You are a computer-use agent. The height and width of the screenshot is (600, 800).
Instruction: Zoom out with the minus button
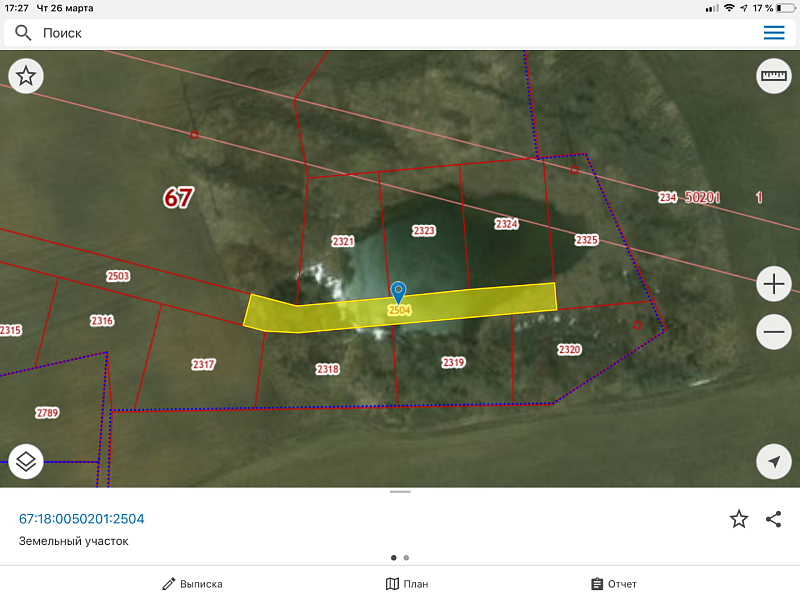pos(774,332)
